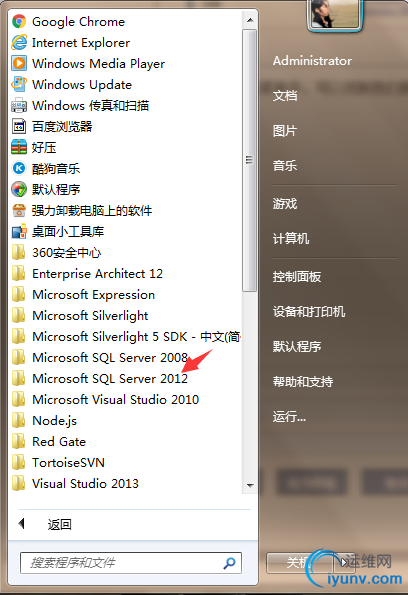Click the user account picture
Image resolution: width=408 pixels, height=595 pixels.
click(335, 14)
